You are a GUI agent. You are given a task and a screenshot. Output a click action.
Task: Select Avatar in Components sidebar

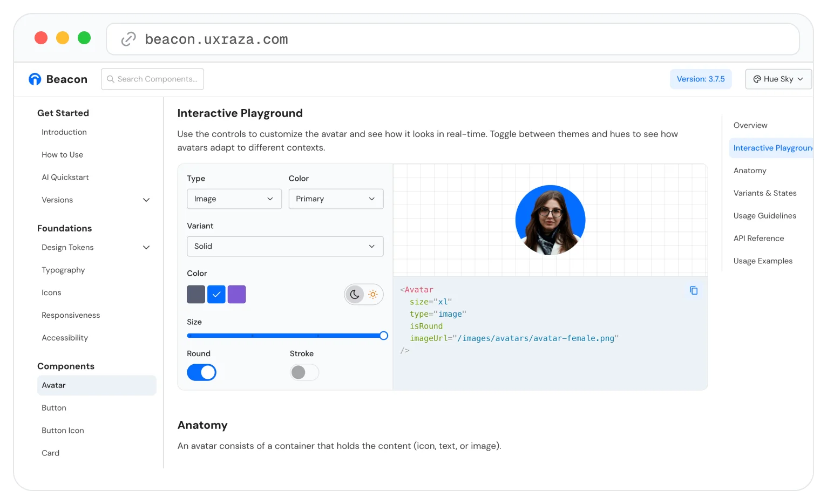coord(97,385)
